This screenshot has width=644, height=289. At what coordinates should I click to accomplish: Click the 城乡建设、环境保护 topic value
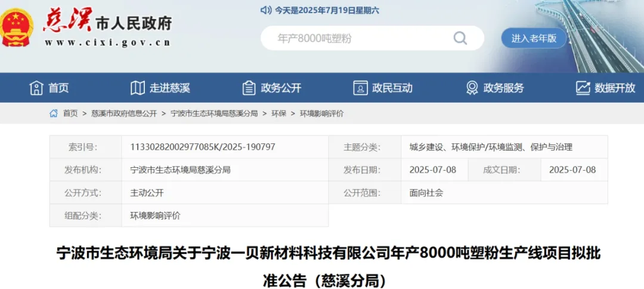pos(491,147)
